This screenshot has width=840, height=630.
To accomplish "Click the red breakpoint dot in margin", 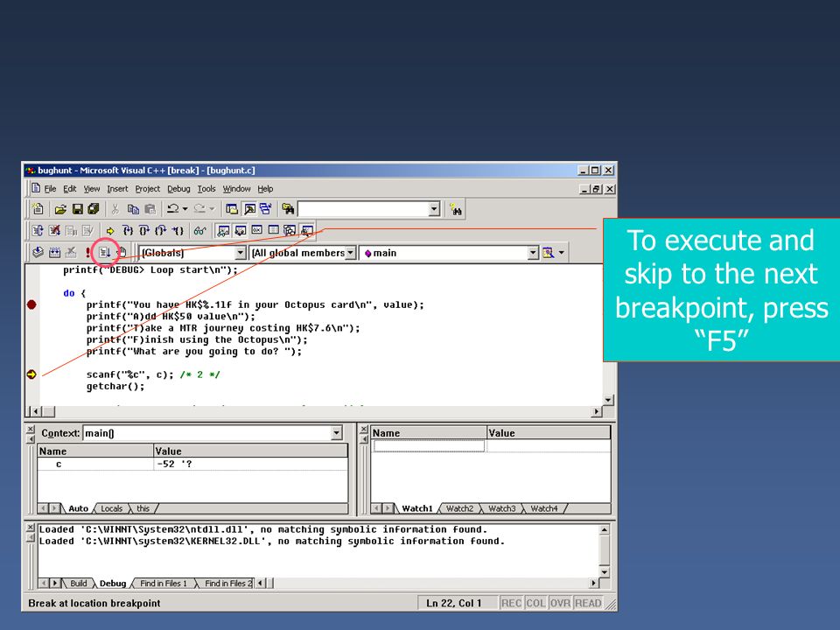I will pos(31,304).
